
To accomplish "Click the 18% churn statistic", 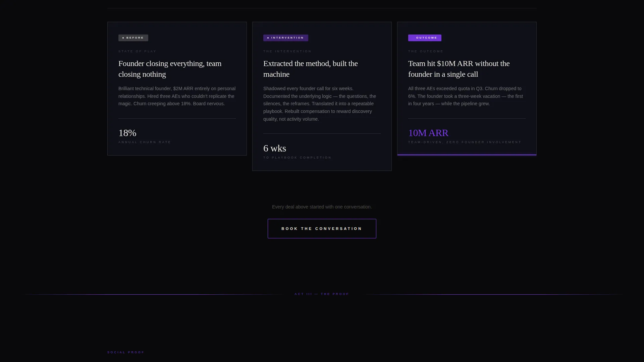I will coord(127,133).
